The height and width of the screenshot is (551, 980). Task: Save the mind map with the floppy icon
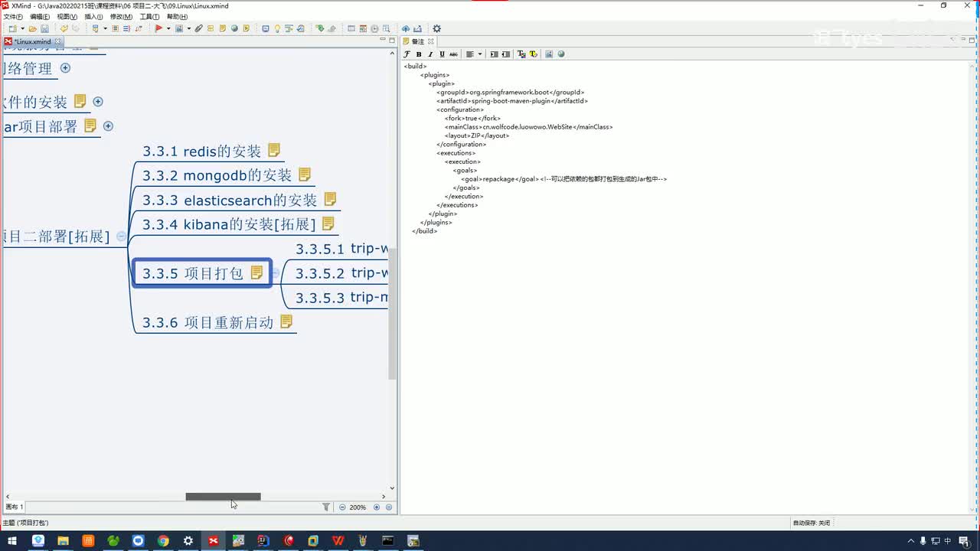44,29
